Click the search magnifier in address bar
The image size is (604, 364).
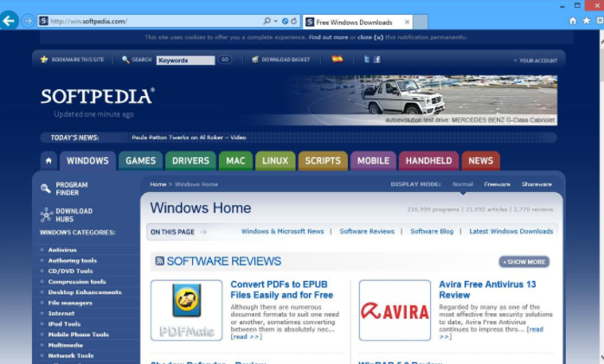click(x=267, y=21)
